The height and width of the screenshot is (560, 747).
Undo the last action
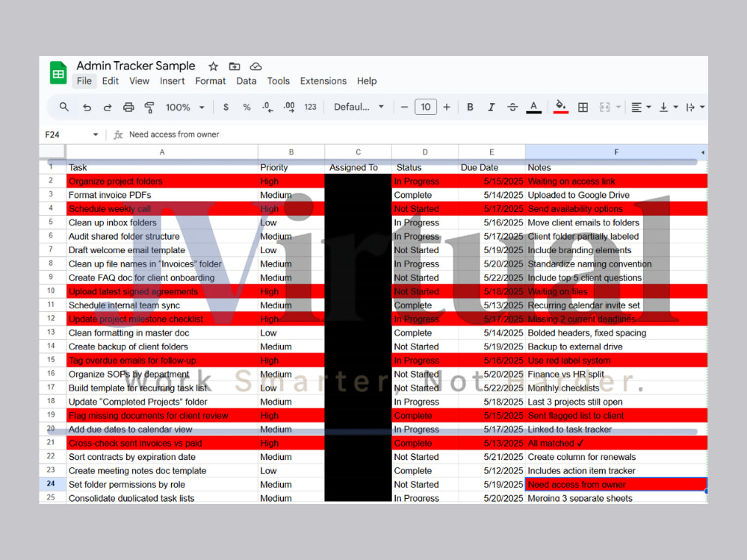87,108
